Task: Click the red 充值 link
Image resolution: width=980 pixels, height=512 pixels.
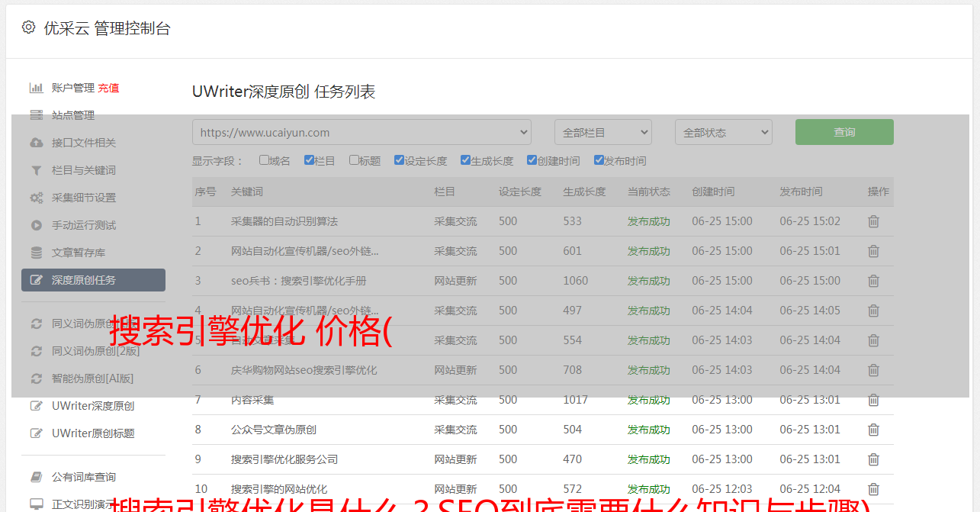Action: (108, 88)
